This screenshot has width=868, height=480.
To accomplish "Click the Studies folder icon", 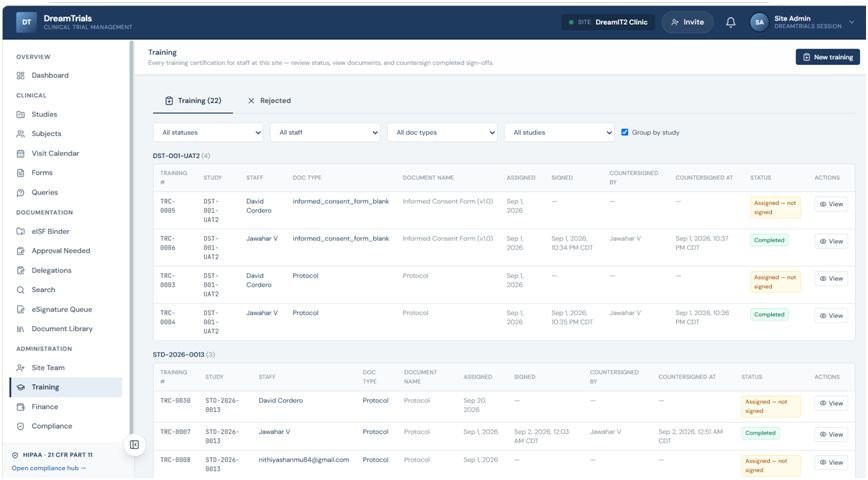I will pyautogui.click(x=20, y=115).
